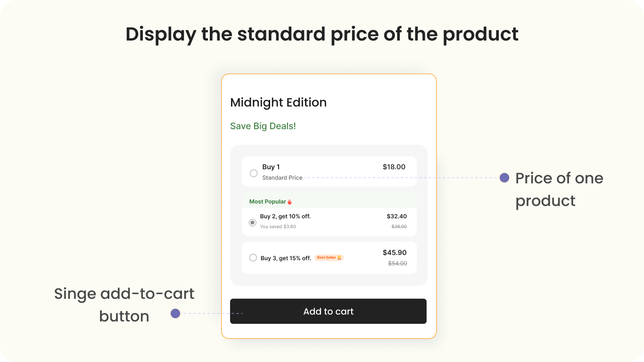Click the Best Seller badge
This screenshot has width=644, height=362.
[329, 258]
